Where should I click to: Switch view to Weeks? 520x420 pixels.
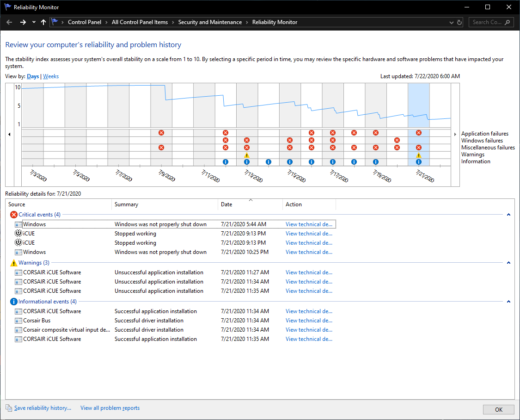click(x=51, y=76)
